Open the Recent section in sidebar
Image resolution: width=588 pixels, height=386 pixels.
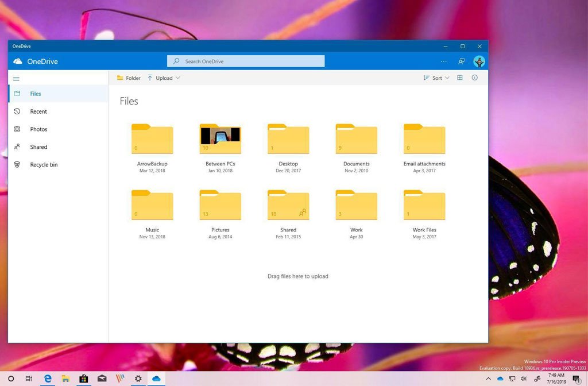(x=38, y=111)
